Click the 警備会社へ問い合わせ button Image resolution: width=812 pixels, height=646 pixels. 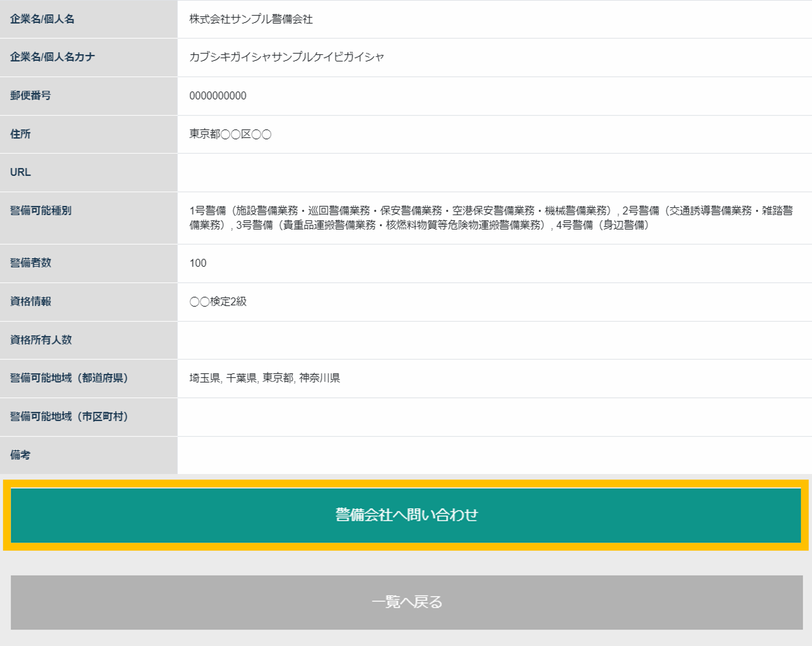(x=406, y=515)
